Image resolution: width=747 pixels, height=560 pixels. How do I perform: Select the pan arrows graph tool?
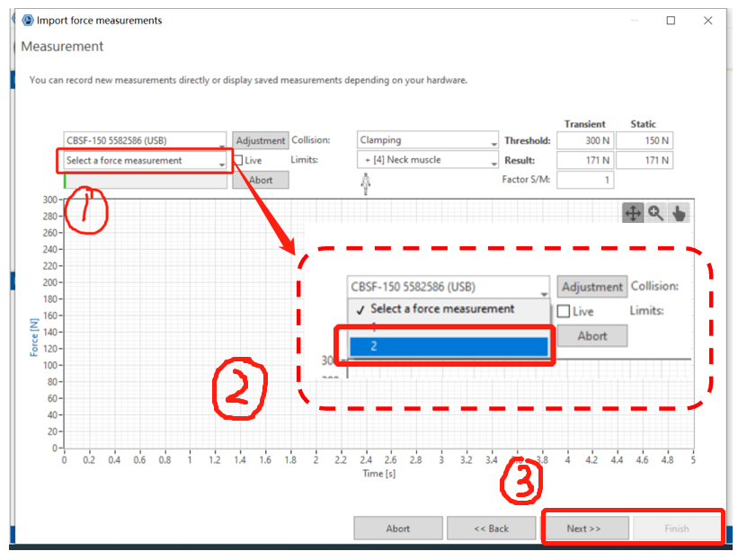pos(633,213)
